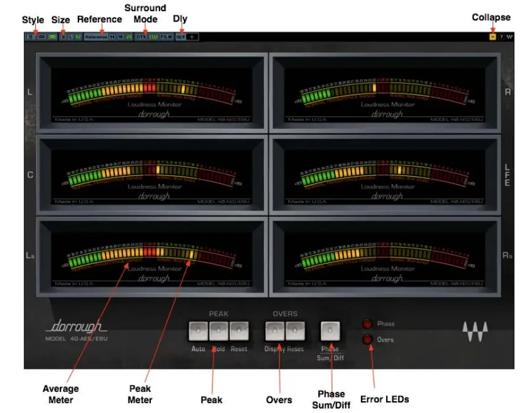Click the Overs error LED
The width and height of the screenshot is (532, 413).
[x=366, y=338]
